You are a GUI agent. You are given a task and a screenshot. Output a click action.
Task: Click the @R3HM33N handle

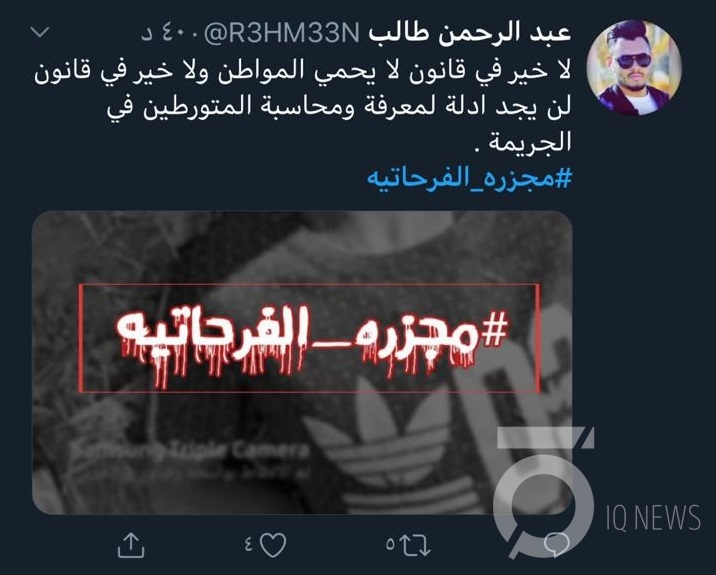click(x=282, y=33)
